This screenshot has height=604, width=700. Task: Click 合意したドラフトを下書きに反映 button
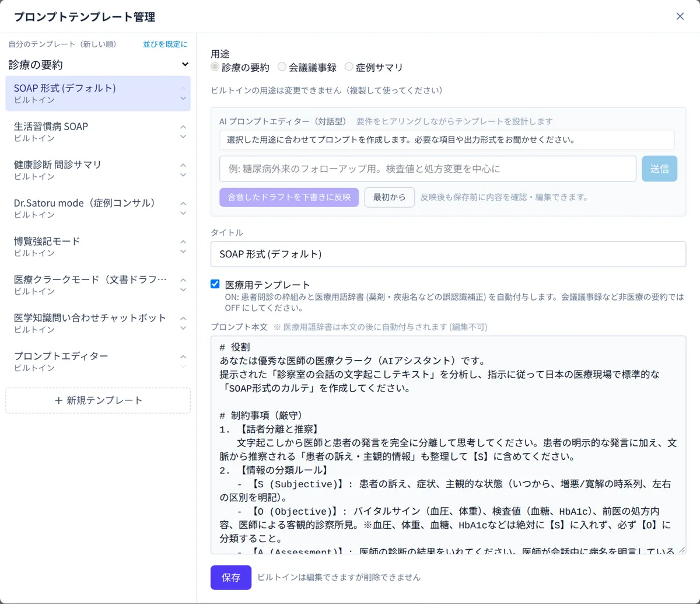289,197
